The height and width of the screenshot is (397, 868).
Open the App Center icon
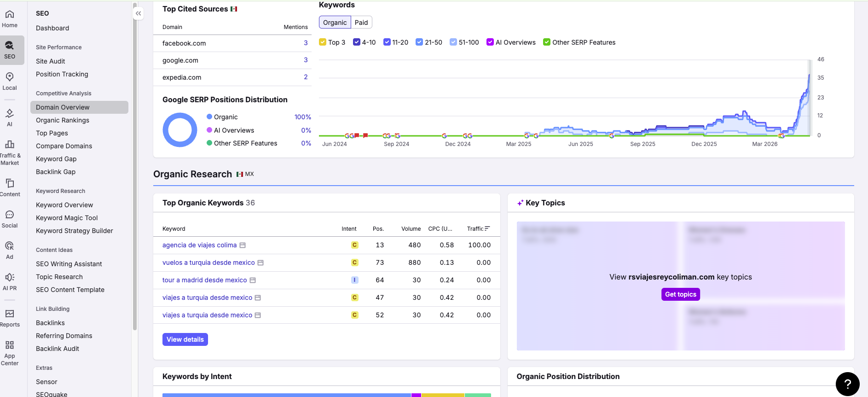pos(10,345)
